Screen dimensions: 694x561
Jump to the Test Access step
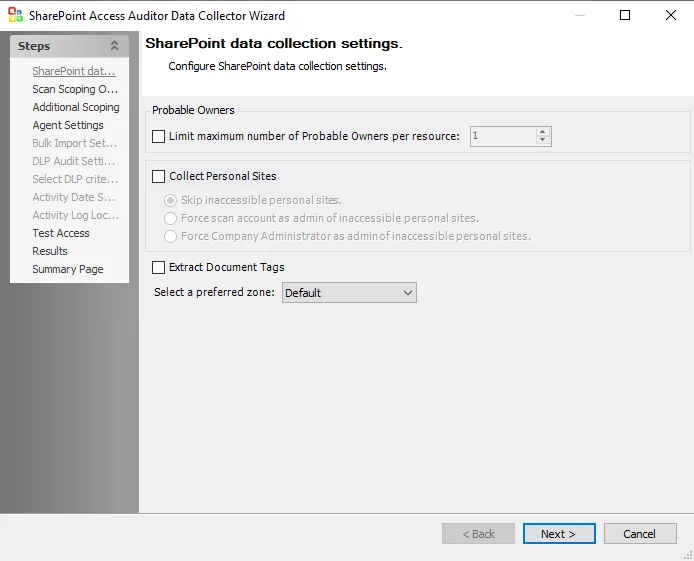tap(61, 233)
